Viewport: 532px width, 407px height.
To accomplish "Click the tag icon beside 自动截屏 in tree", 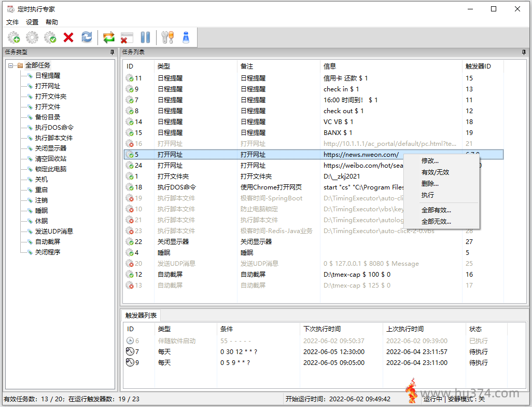I will pos(30,242).
